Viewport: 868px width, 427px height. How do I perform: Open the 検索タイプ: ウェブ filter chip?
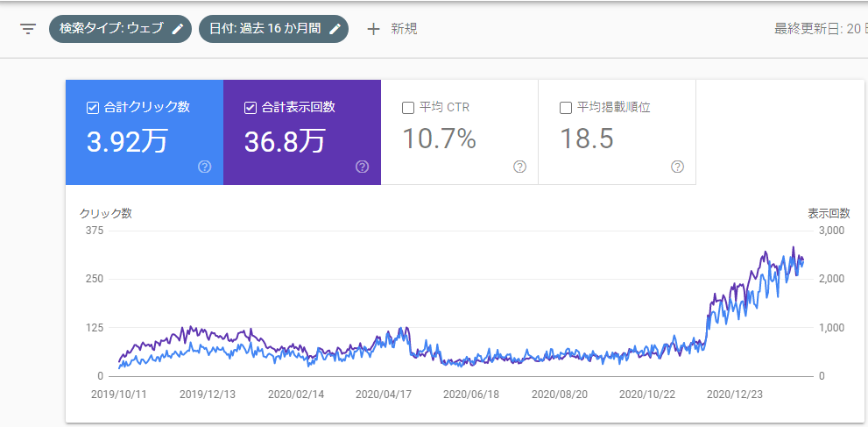tap(120, 29)
